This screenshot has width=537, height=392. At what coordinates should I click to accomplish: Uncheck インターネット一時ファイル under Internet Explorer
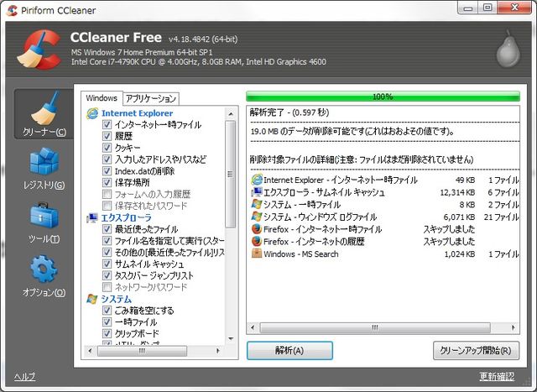click(x=107, y=124)
